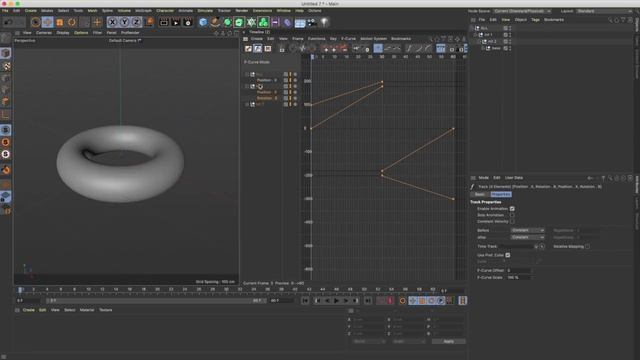
Task: Toggle the Relative Mapping checkbox
Action: (587, 247)
